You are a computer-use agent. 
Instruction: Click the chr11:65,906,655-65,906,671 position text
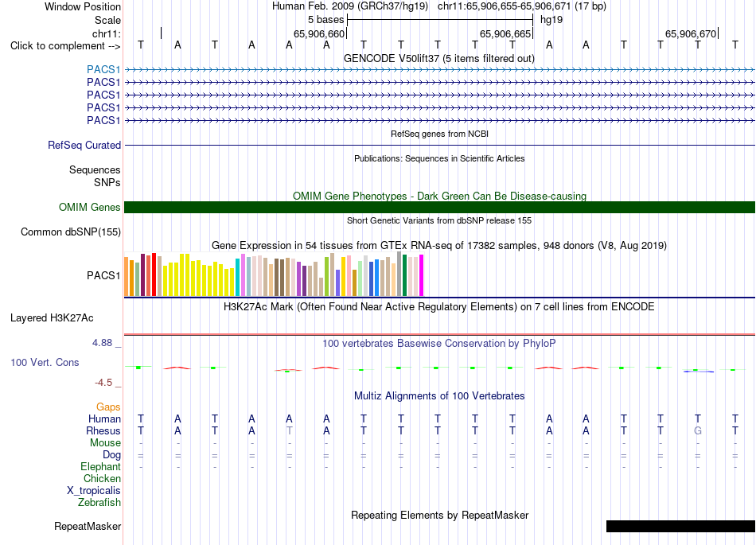click(x=522, y=6)
